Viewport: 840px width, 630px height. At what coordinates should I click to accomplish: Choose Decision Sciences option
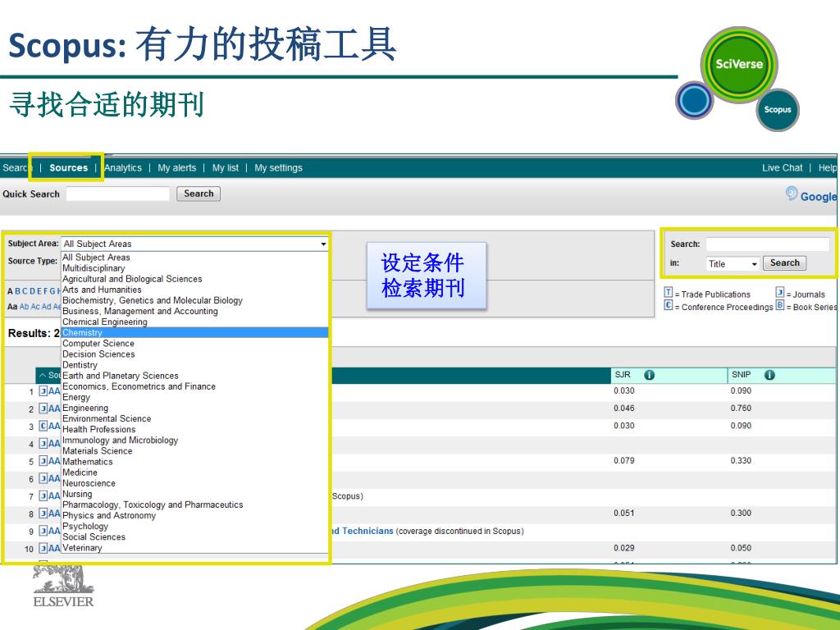click(x=194, y=354)
